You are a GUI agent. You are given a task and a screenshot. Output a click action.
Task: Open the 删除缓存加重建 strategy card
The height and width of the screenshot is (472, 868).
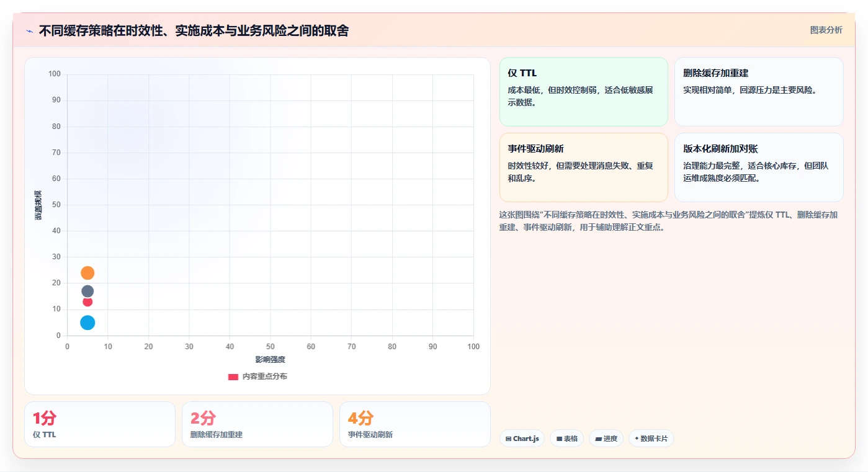759,92
